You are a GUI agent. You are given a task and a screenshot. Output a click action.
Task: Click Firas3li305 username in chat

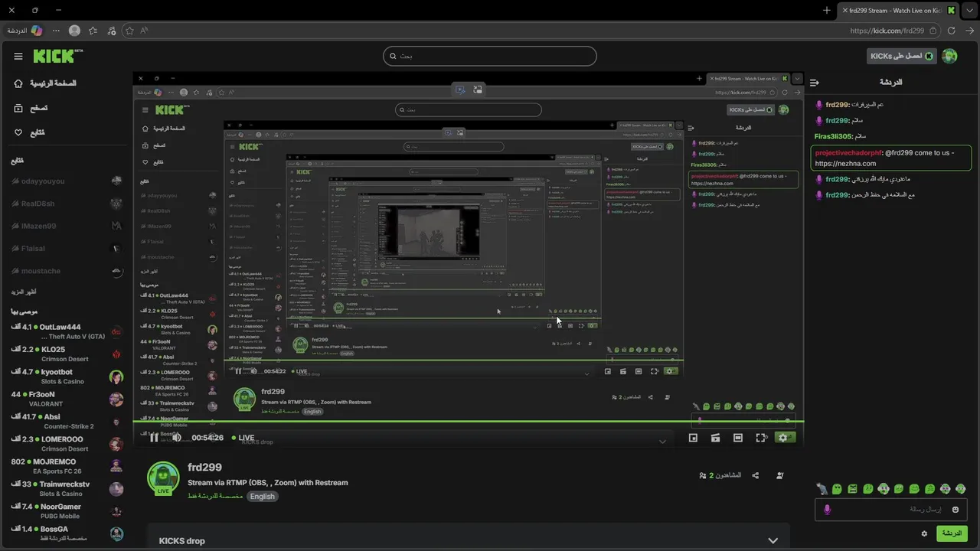pos(833,136)
